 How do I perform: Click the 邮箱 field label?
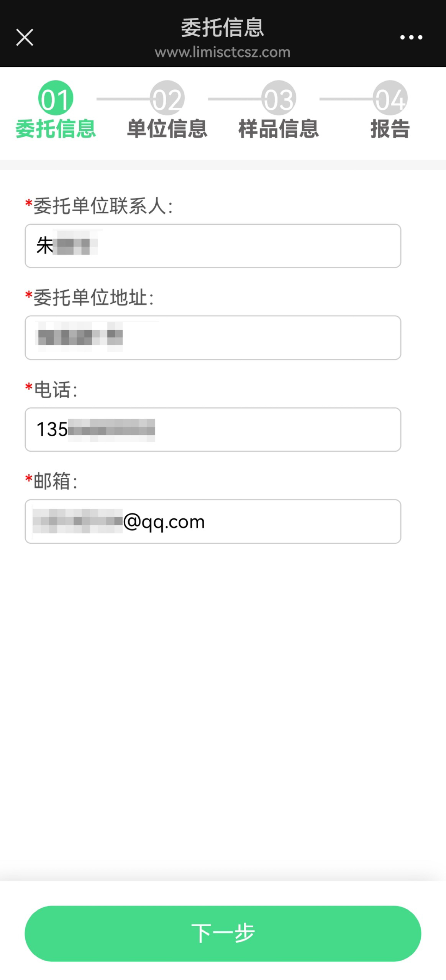(x=52, y=481)
